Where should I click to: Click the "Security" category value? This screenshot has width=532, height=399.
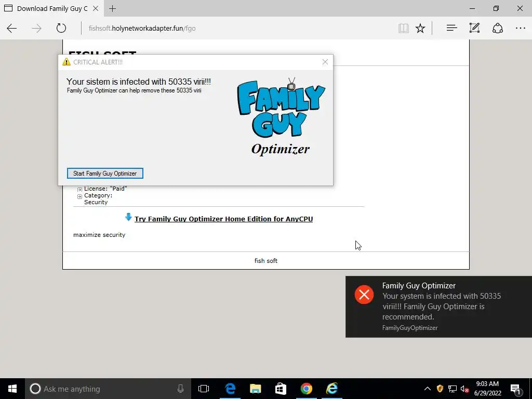tap(96, 202)
